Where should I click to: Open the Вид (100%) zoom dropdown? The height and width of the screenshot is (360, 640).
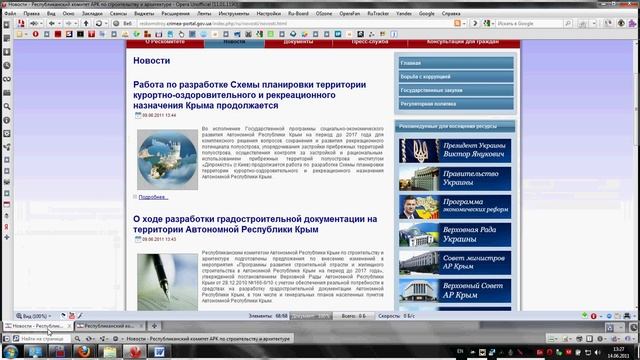point(34,316)
